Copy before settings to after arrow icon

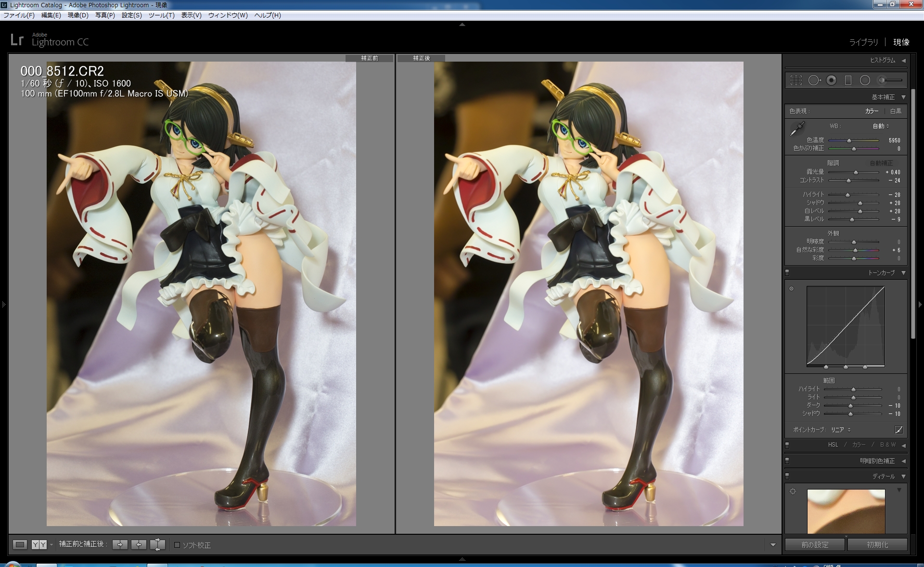[120, 545]
